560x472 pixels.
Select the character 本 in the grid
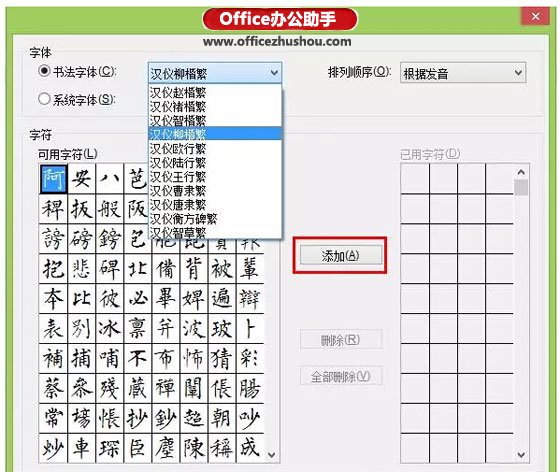(x=53, y=299)
